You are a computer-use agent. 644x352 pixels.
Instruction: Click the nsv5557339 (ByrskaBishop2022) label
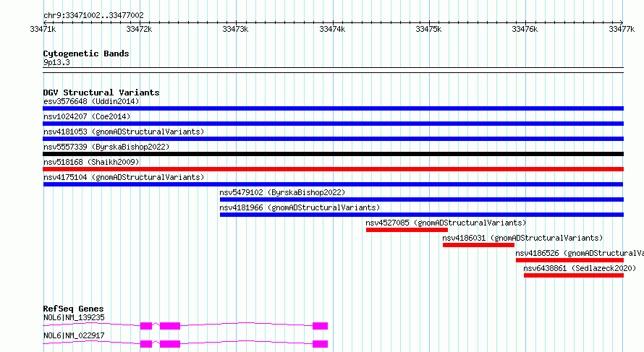click(x=106, y=147)
